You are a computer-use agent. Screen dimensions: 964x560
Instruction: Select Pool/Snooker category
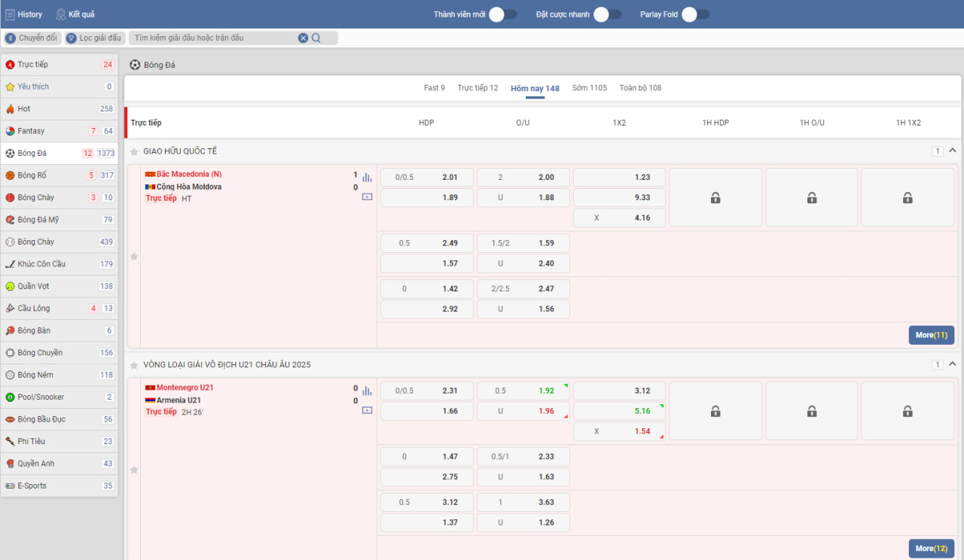click(x=59, y=397)
